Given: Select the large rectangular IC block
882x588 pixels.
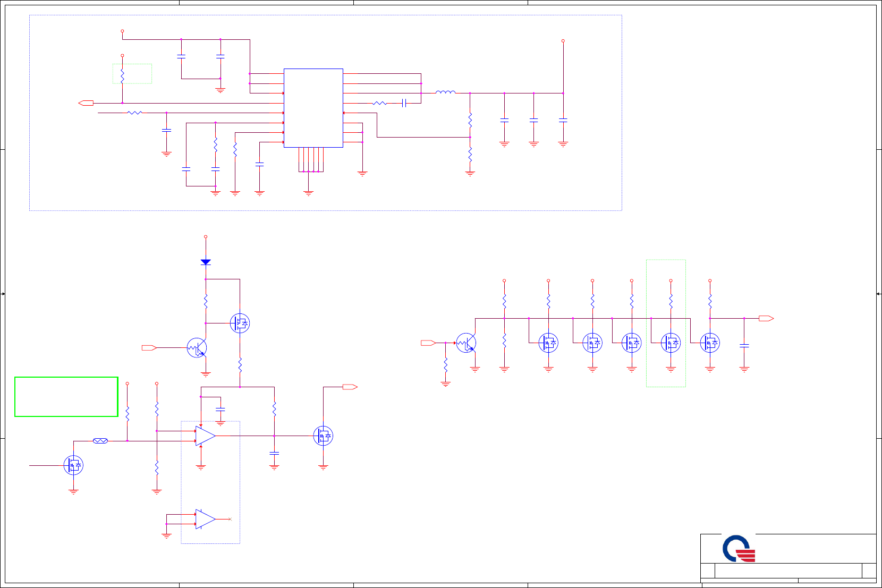Looking at the screenshot, I should point(313,108).
